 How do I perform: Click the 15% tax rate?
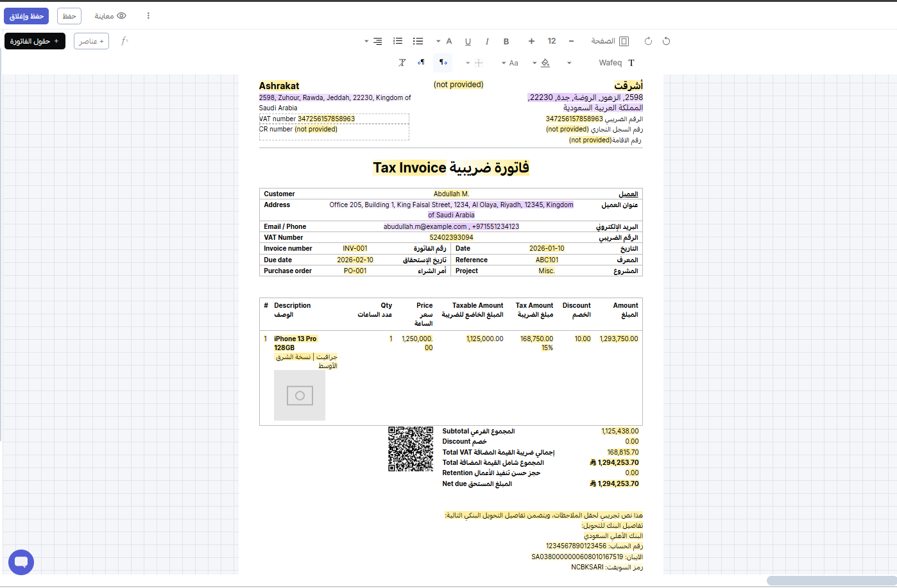tap(547, 348)
